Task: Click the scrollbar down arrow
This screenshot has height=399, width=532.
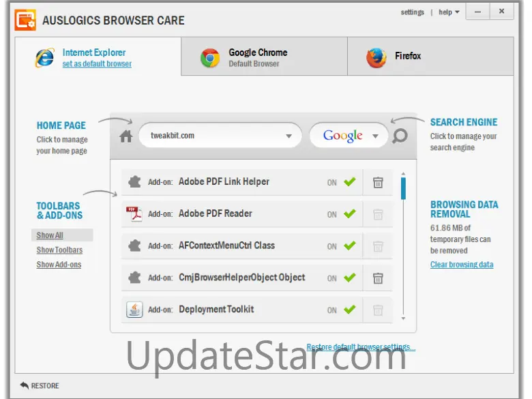Action: pos(403,319)
